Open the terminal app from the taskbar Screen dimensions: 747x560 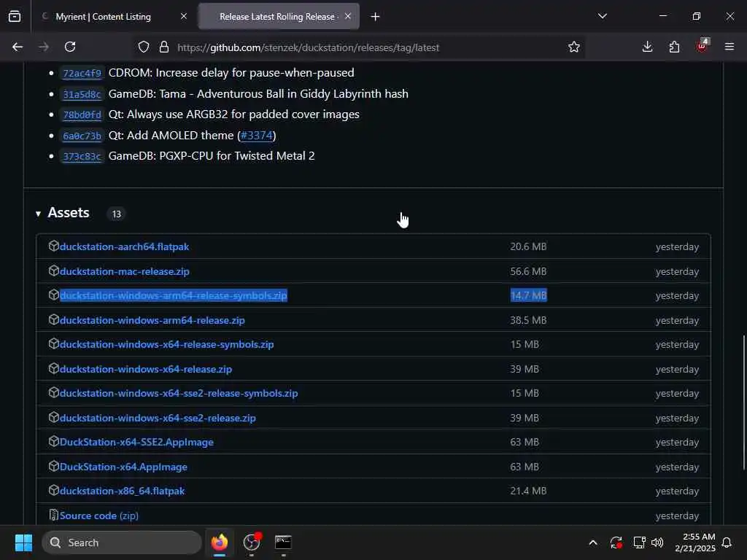(283, 542)
